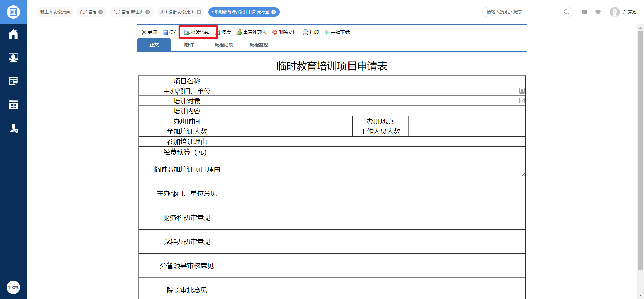Click the 经费预算(元) input field
This screenshot has height=299, width=644.
pyautogui.click(x=380, y=152)
